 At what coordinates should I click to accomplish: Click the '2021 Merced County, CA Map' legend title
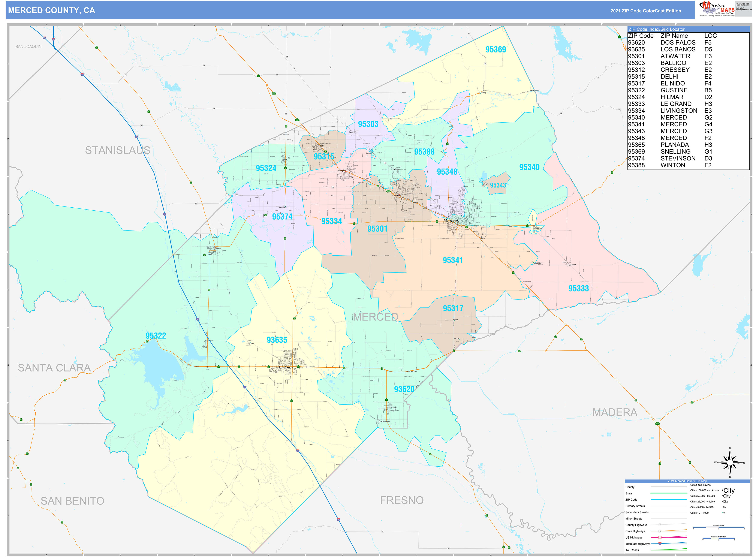tap(687, 481)
